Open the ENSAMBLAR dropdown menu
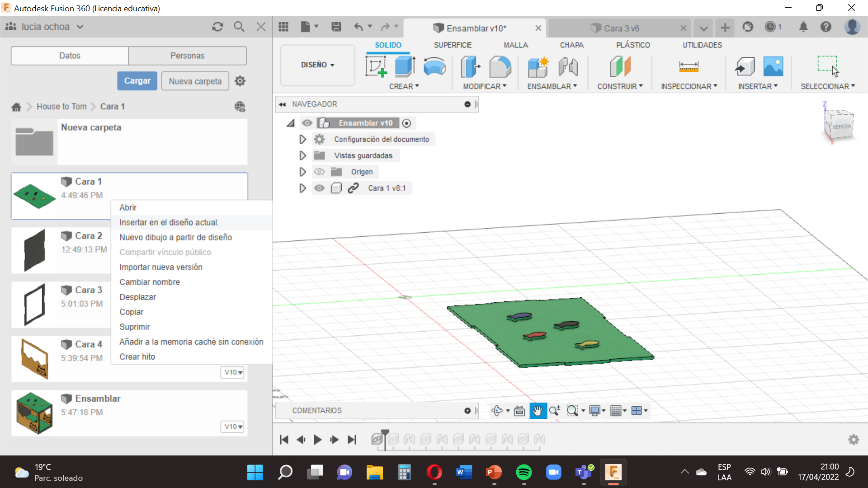868x488 pixels. pos(552,86)
